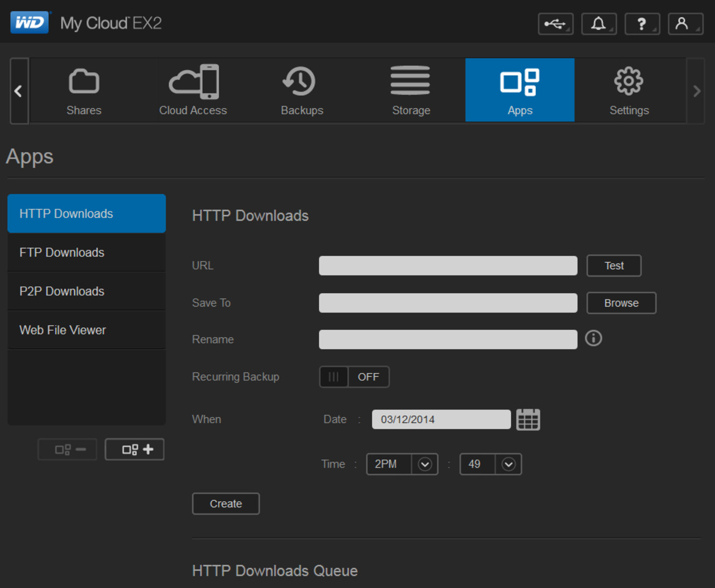Screen dimensions: 715x588
Task: Click the remove app icon button
Action: pyautogui.click(x=67, y=449)
